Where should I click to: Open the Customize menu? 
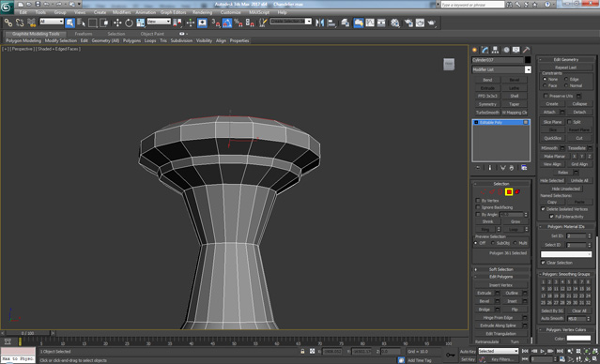coord(230,12)
